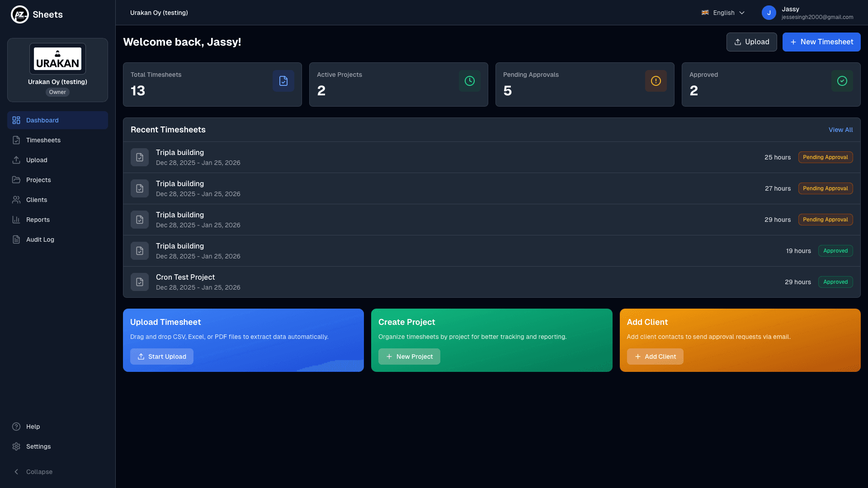Click the Cron Test Project file icon

(x=140, y=282)
